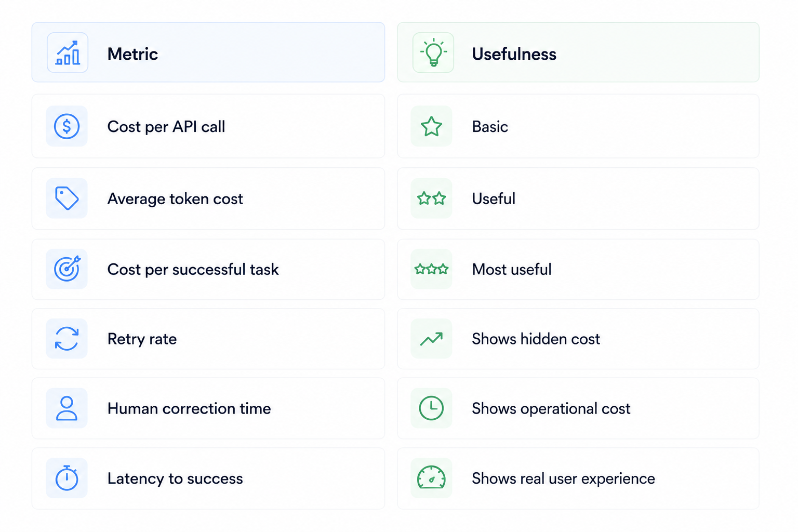Select the Cost per API call row
Screen dimensions: 798x532
[x=208, y=126]
